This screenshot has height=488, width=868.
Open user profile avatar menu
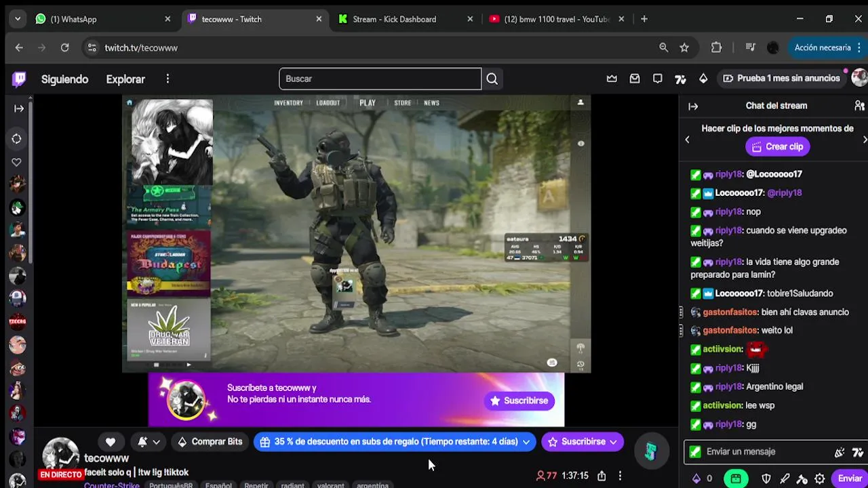[859, 78]
